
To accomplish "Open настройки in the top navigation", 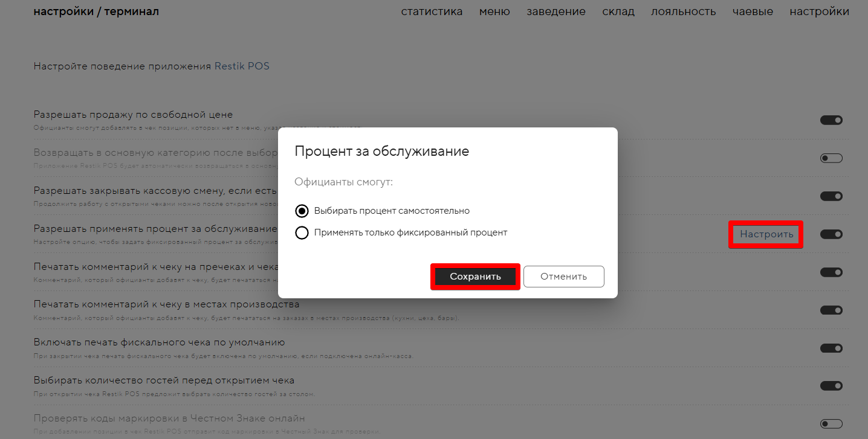I will pyautogui.click(x=819, y=11).
